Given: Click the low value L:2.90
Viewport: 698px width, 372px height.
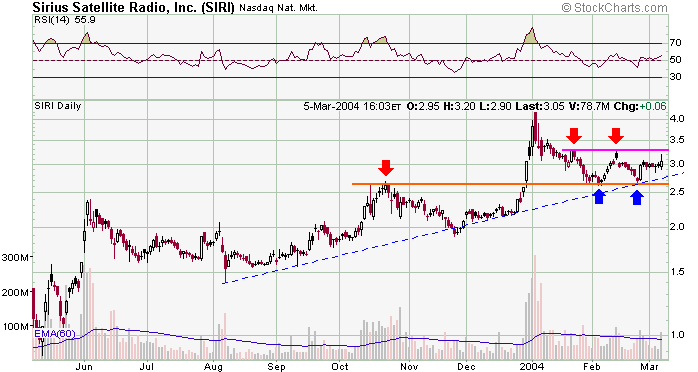Looking at the screenshot, I should pyautogui.click(x=495, y=106).
